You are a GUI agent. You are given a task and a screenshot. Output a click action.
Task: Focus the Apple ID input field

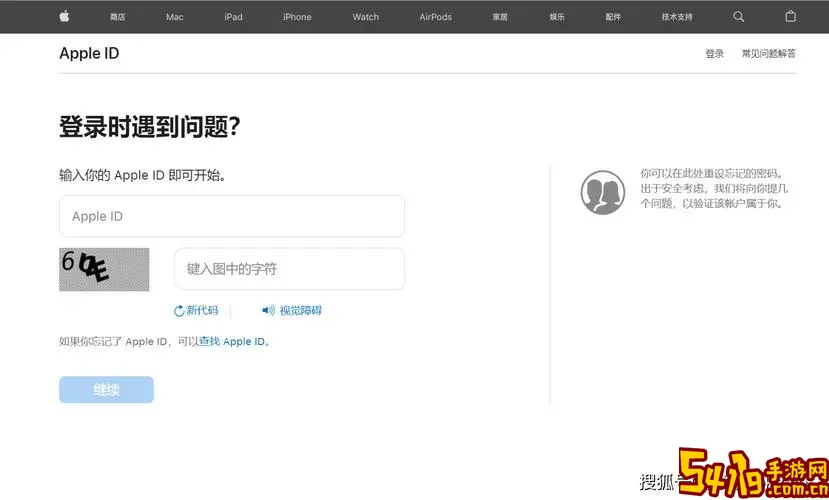[x=232, y=216]
